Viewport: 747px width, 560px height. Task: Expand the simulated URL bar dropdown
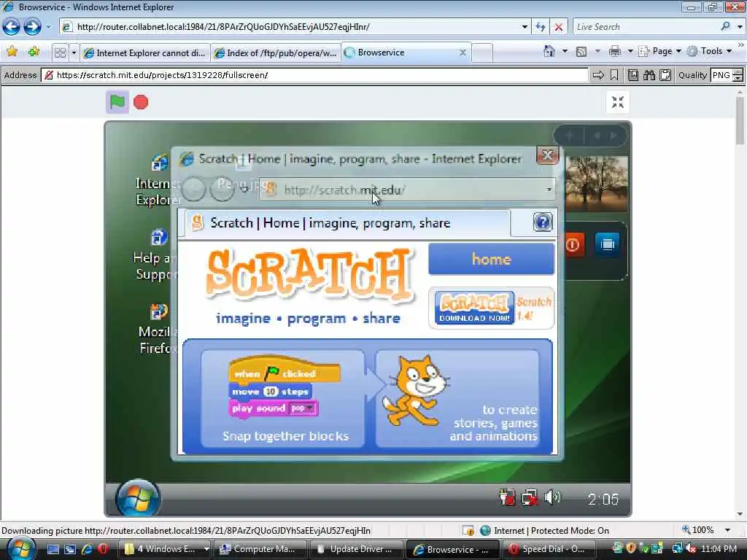pos(549,190)
